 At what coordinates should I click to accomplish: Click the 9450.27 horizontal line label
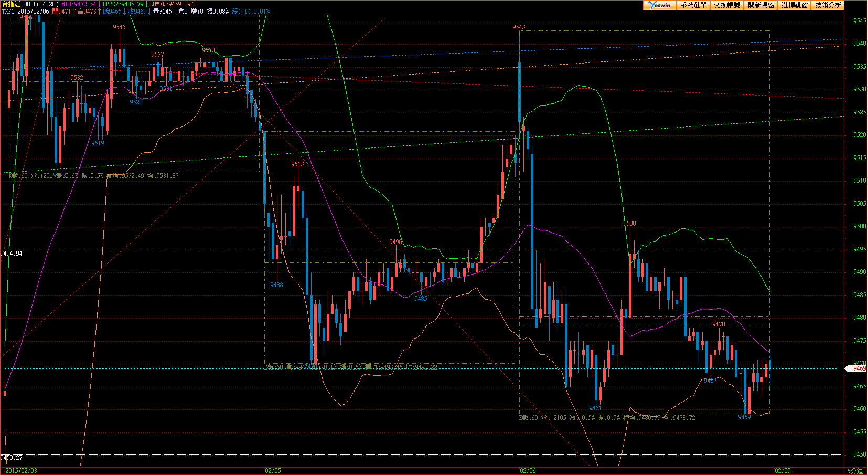(x=12, y=458)
